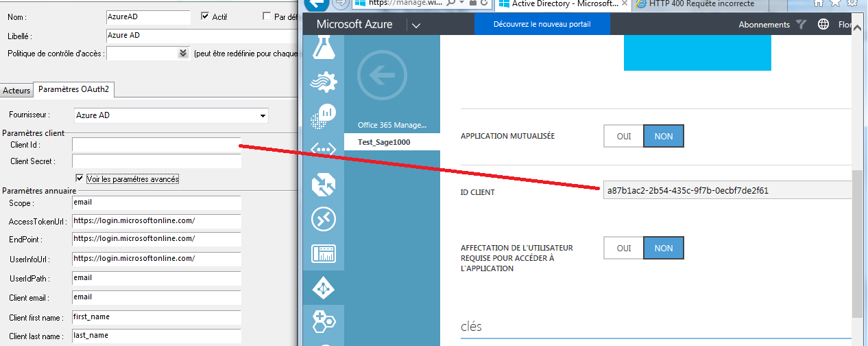Set Application mutualisée to NON

coord(664,136)
